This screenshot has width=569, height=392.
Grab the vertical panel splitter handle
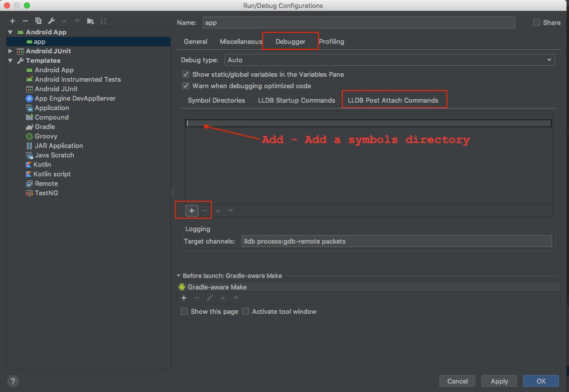(172, 192)
